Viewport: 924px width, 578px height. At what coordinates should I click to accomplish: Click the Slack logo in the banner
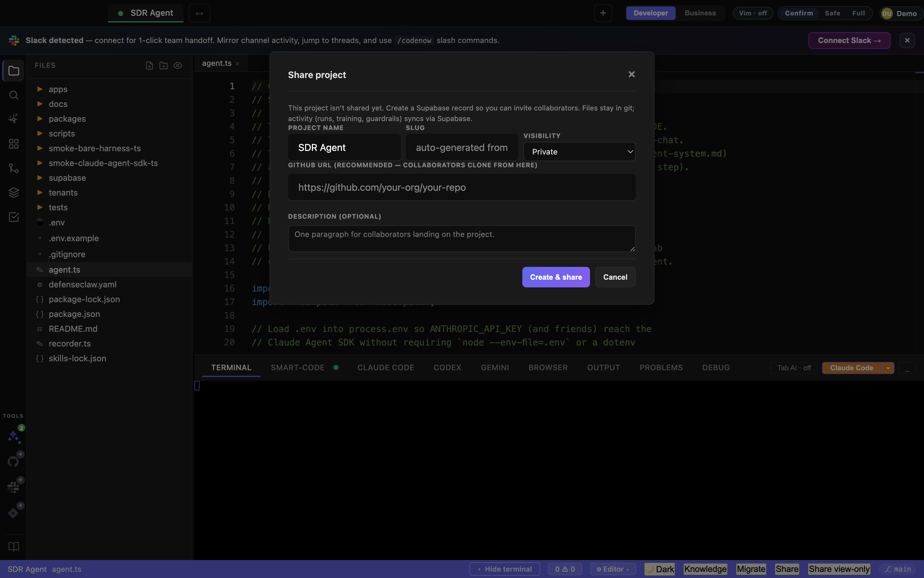point(14,40)
